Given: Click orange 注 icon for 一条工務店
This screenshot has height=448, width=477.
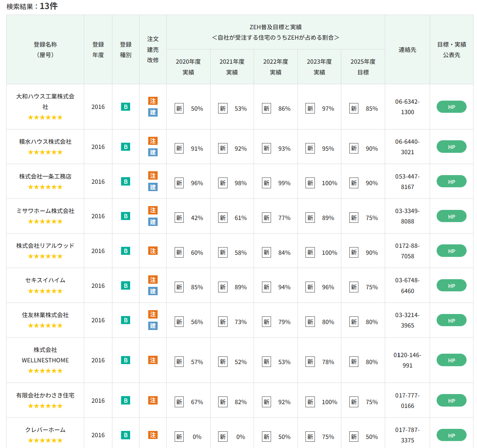Looking at the screenshot, I should pyautogui.click(x=153, y=176).
